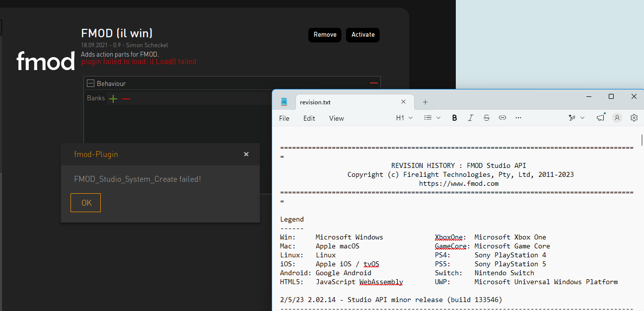Remove the FMOD plugin

[x=325, y=35]
